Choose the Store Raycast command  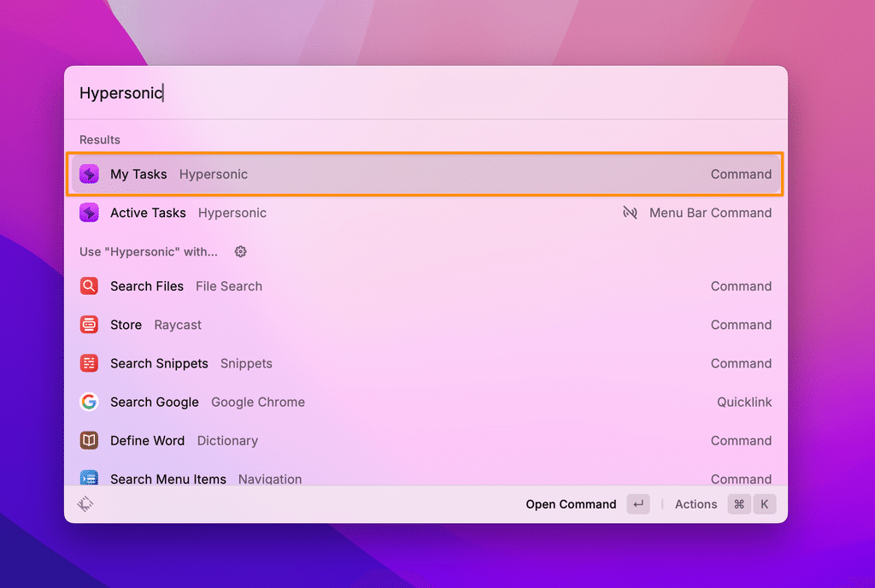pos(426,325)
